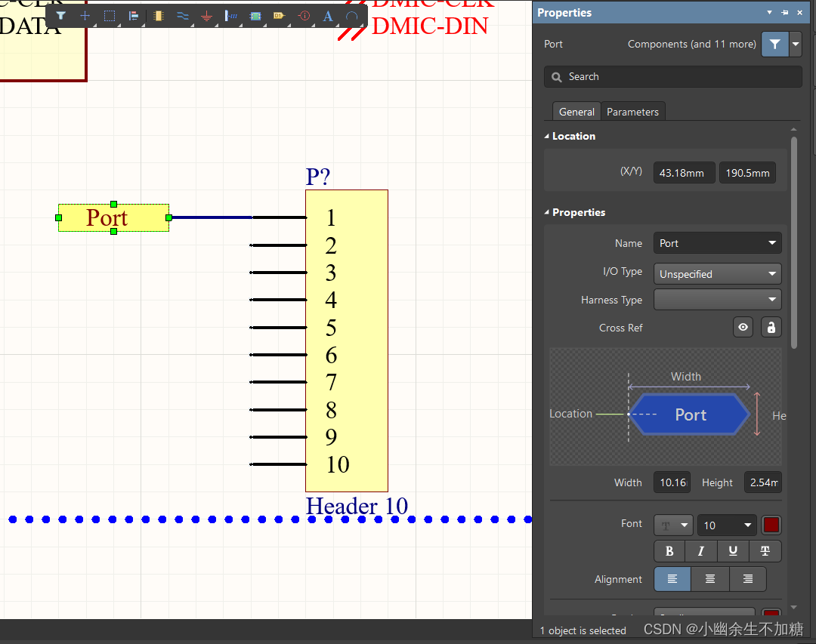Viewport: 816px width, 644px height.
Task: Edit the Height 2.54 field
Action: tap(763, 482)
